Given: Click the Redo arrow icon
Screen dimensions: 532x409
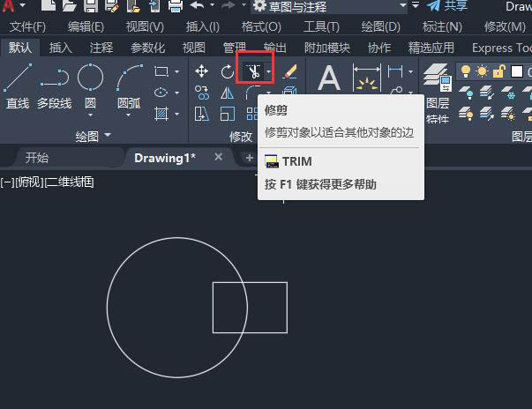Looking at the screenshot, I should (x=228, y=5).
